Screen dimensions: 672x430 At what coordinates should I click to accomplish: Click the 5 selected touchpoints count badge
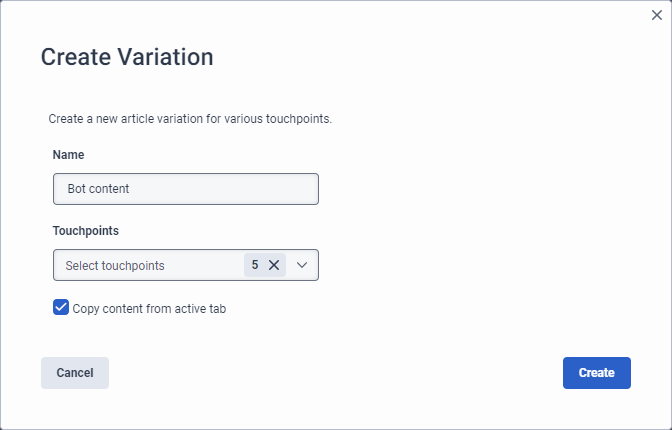click(x=255, y=265)
